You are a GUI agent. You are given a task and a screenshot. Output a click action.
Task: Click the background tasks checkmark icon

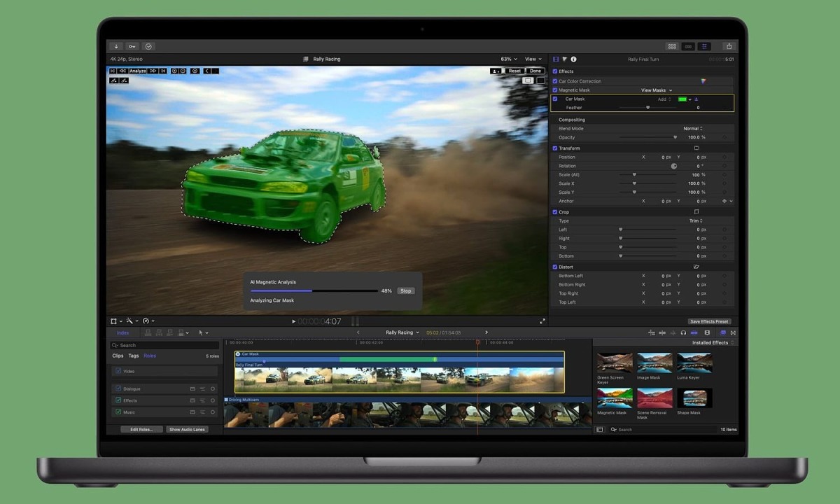click(148, 46)
